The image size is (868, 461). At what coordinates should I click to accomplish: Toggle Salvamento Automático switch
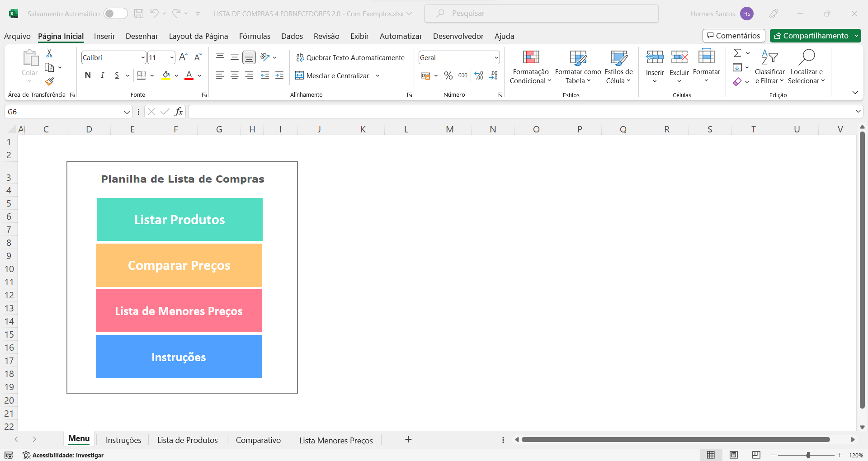pos(115,14)
